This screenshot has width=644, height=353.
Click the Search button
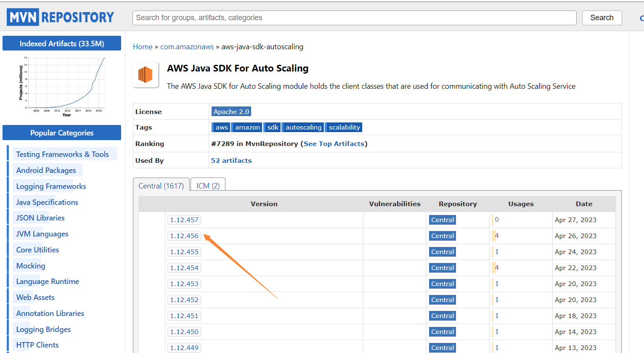(x=602, y=18)
